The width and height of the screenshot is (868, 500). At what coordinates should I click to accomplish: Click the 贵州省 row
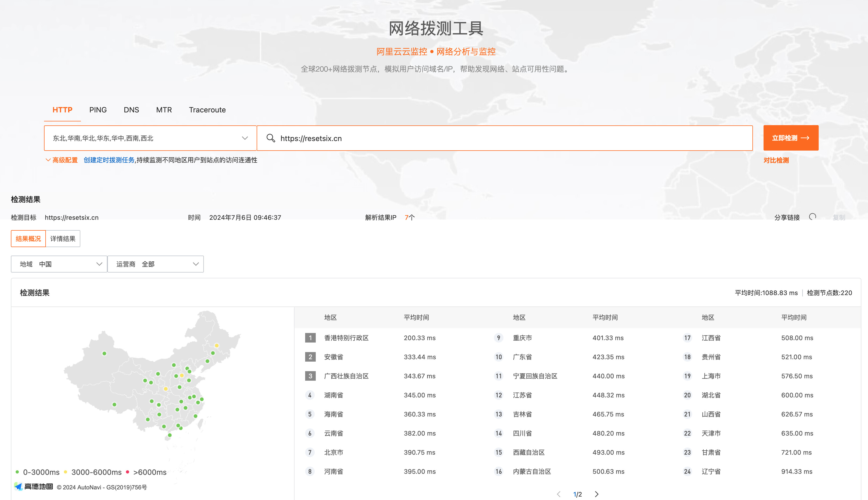pos(766,357)
